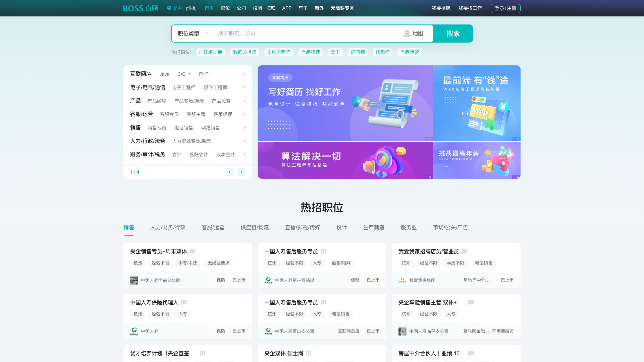Screen dimensions: 644x362
Task: Click chat icon beside 优才培训计划
Action: pyautogui.click(x=203, y=353)
